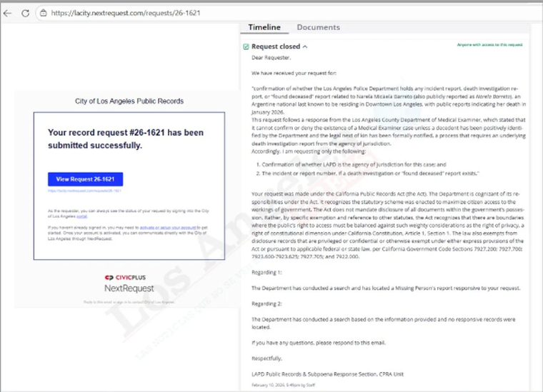
Task: Open site info icon in address bar
Action: 44,13
